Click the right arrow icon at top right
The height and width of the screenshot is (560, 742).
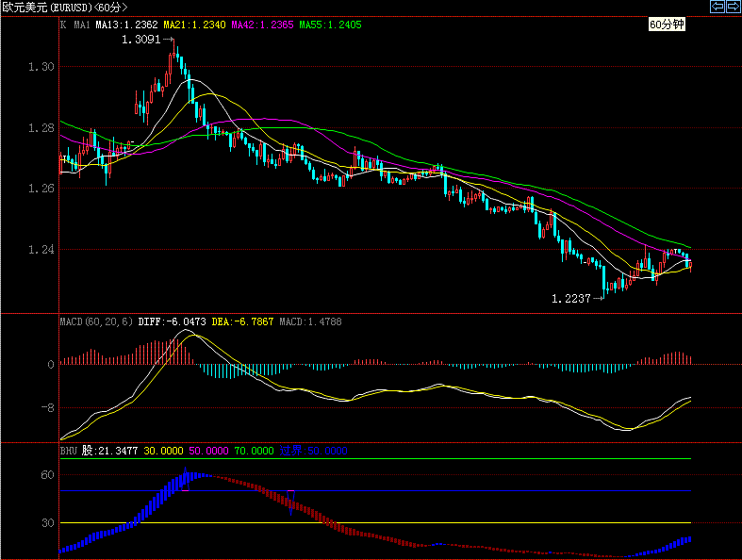(x=732, y=7)
